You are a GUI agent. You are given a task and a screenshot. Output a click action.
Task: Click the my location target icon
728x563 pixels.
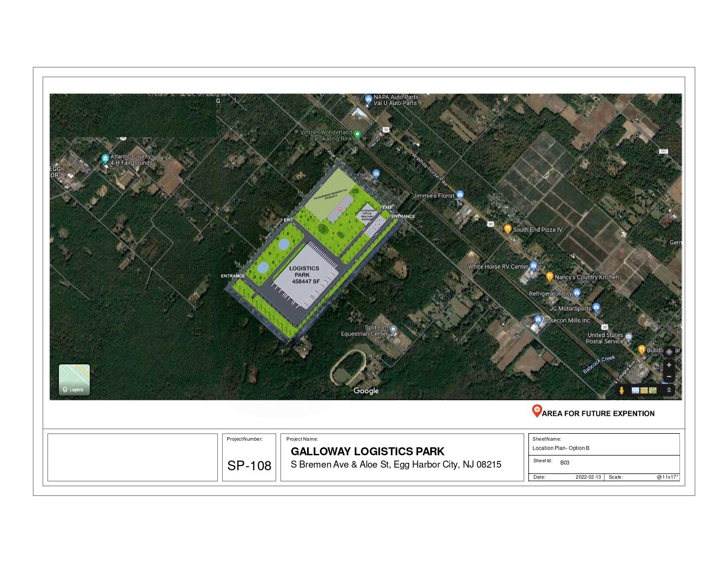point(669,351)
